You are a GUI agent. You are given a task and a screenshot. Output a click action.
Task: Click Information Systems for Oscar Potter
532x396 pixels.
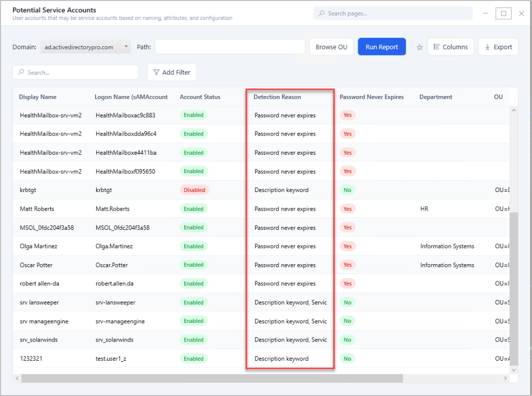447,265
